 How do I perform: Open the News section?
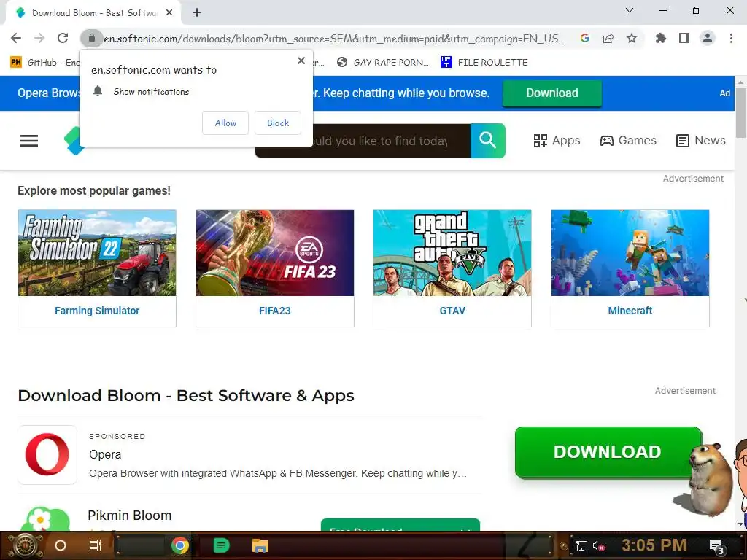point(701,141)
